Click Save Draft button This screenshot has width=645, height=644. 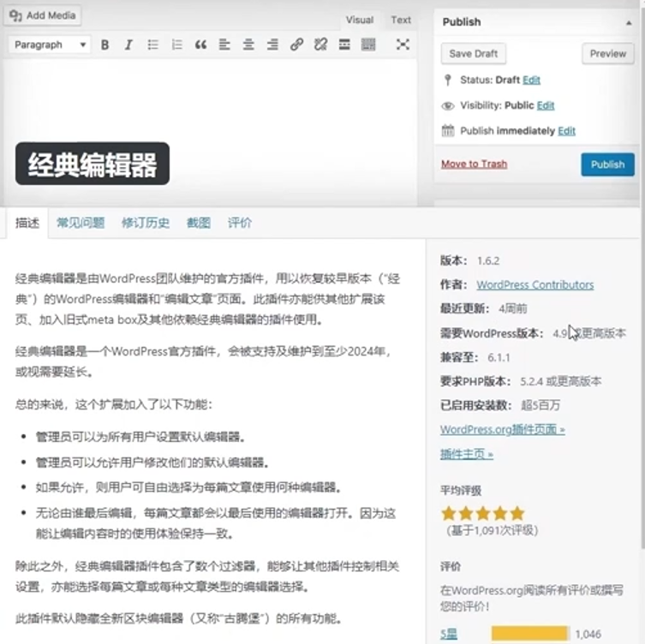tap(474, 54)
